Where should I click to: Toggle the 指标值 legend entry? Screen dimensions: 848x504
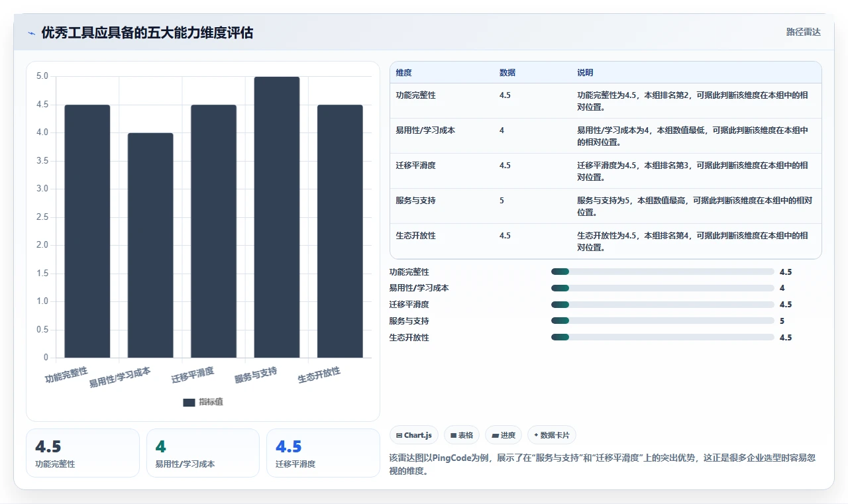pyautogui.click(x=203, y=402)
